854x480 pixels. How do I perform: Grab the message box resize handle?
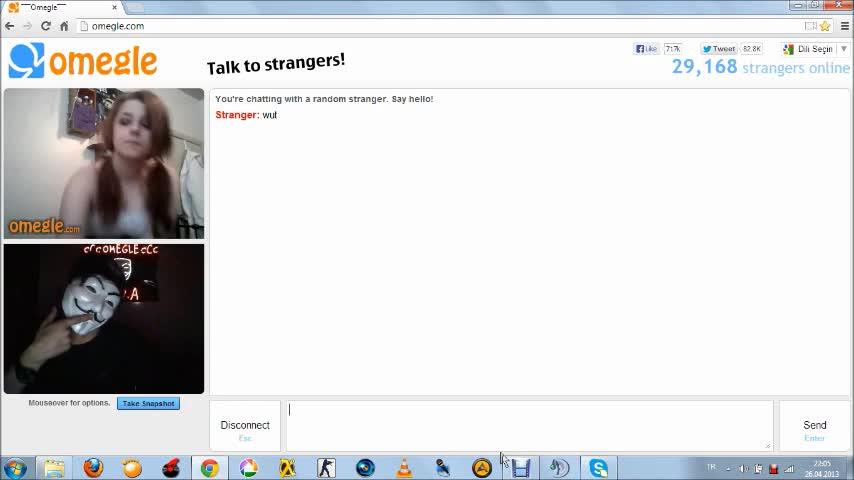tap(768, 446)
